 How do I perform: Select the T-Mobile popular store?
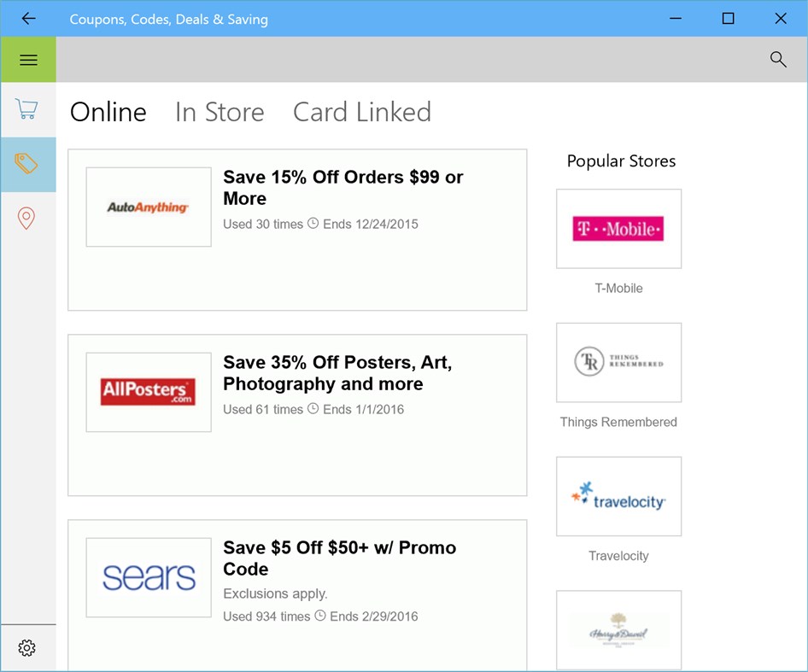[618, 229]
